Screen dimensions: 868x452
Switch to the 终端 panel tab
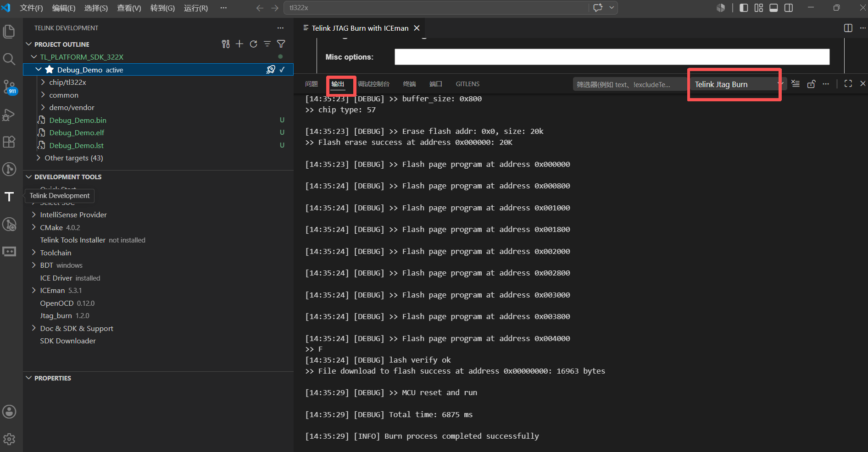(409, 84)
